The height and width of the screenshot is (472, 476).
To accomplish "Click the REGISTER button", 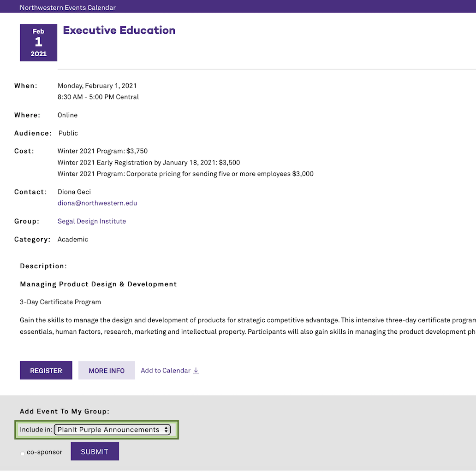I will point(46,370).
